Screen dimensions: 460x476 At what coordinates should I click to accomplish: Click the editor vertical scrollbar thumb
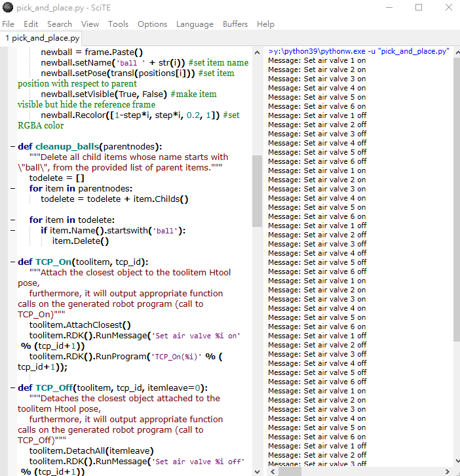pos(257,191)
